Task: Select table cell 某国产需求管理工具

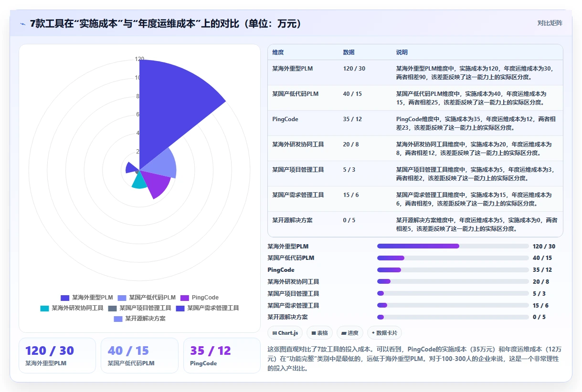Action: [298, 195]
